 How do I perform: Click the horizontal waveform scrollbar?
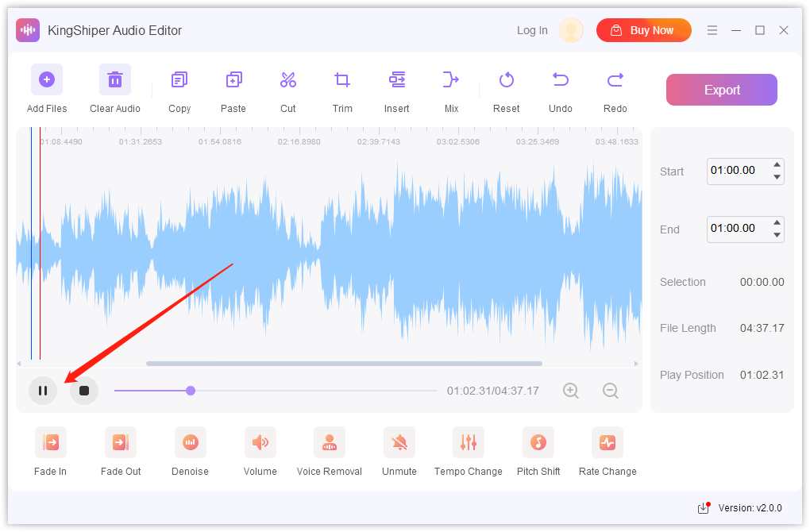click(344, 364)
